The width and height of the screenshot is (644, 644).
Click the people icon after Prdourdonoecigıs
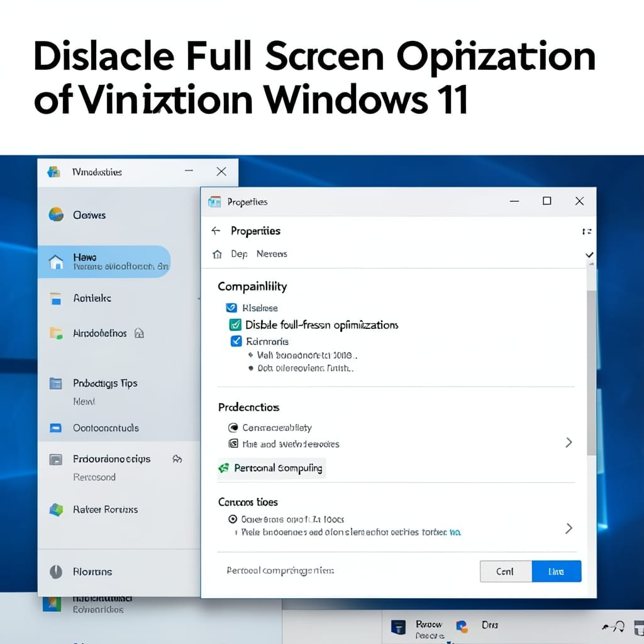point(177,458)
